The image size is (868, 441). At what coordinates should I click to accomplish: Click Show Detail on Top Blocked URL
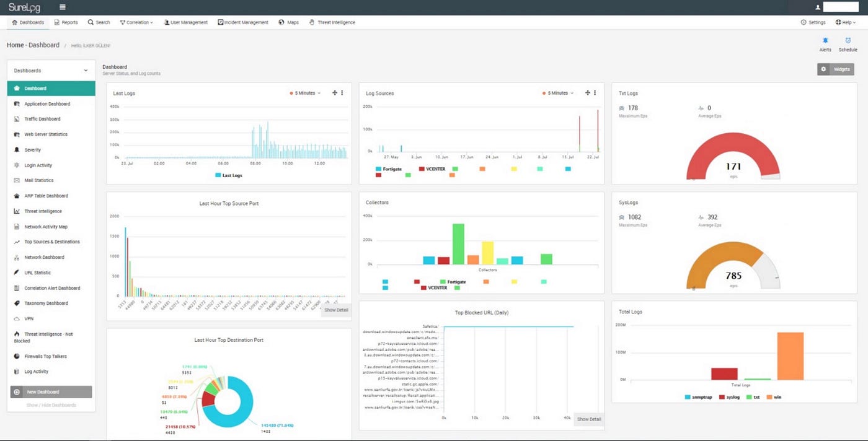(x=588, y=419)
